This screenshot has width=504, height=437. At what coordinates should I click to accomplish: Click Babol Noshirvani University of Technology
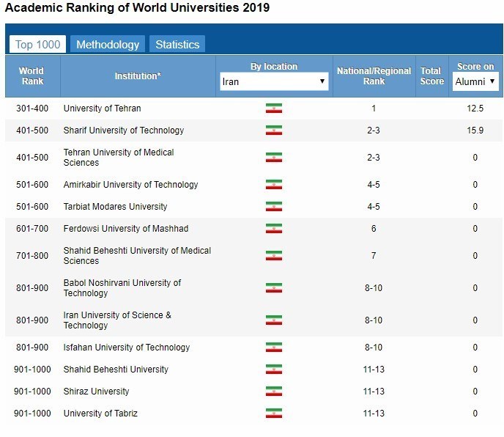point(122,288)
